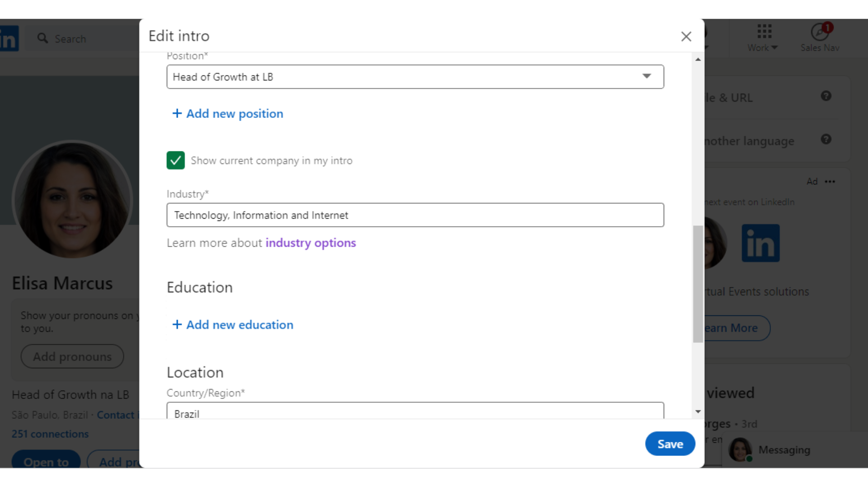The width and height of the screenshot is (868, 488).
Task: Open the Work apps grid icon
Action: (764, 32)
